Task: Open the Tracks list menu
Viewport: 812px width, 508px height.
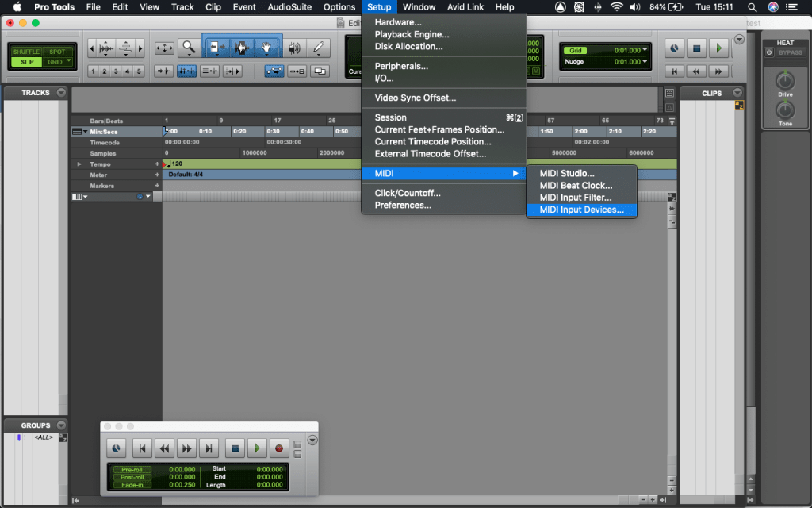Action: [61, 93]
